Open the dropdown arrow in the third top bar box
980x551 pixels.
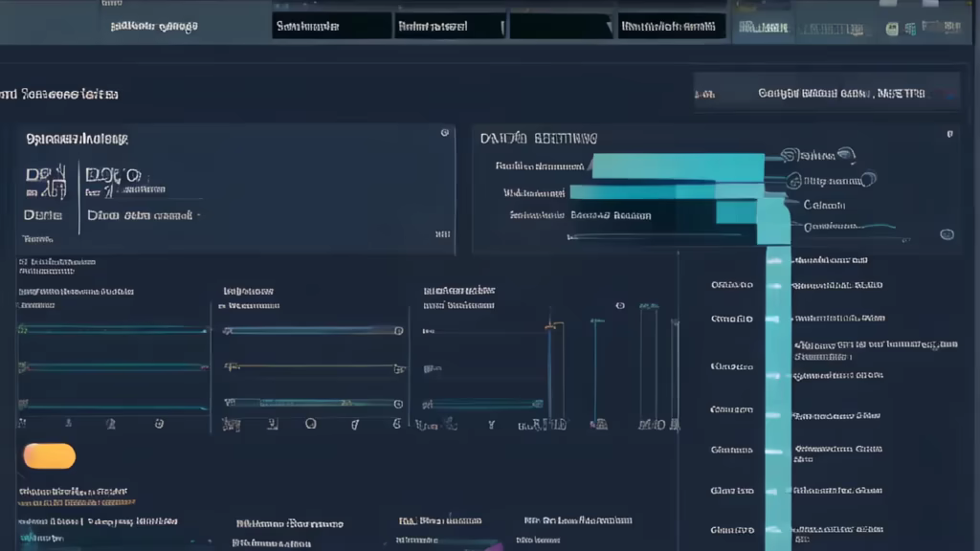[x=607, y=27]
